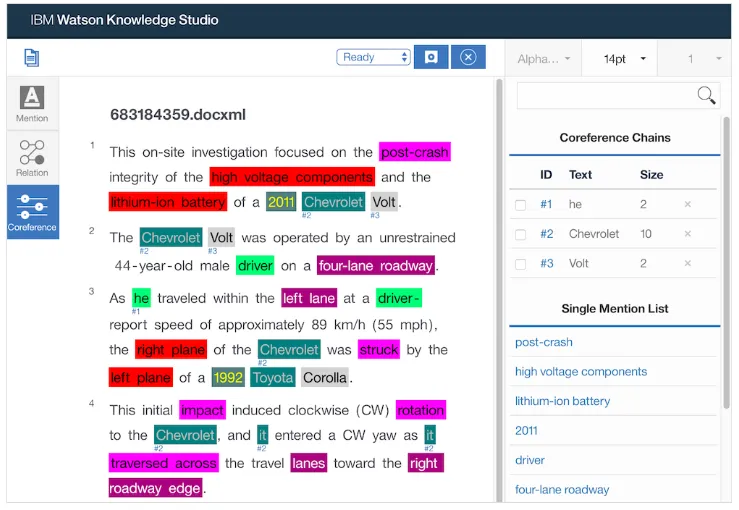Select the highlighted '2011' mention in sentence 1
Image resolution: width=739 pixels, height=510 pixels.
coord(281,202)
